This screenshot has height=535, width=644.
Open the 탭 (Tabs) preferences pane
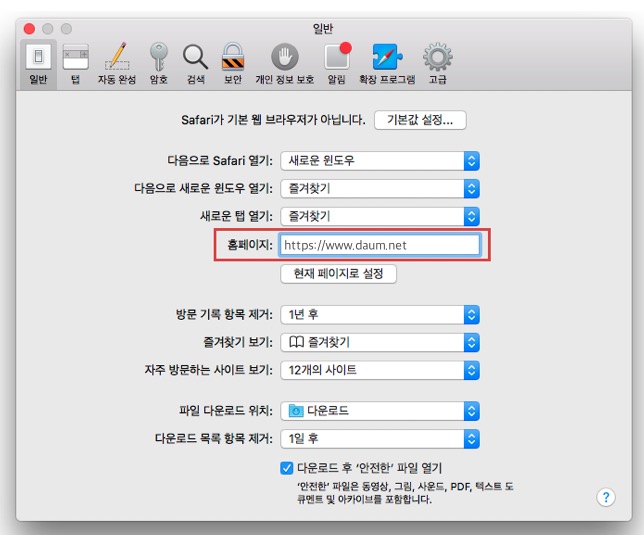pyautogui.click(x=75, y=64)
